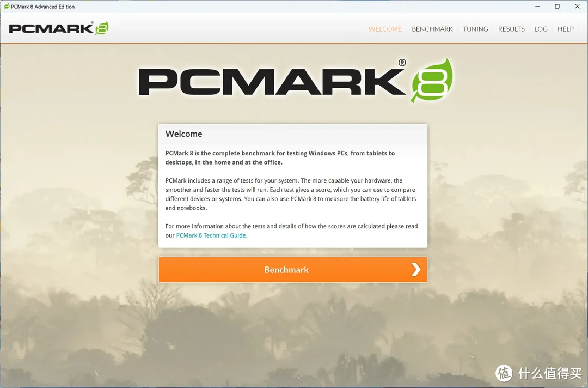Open the PCMark 8 Technical Guide link
Viewport: 588px width, 388px height.
[211, 235]
